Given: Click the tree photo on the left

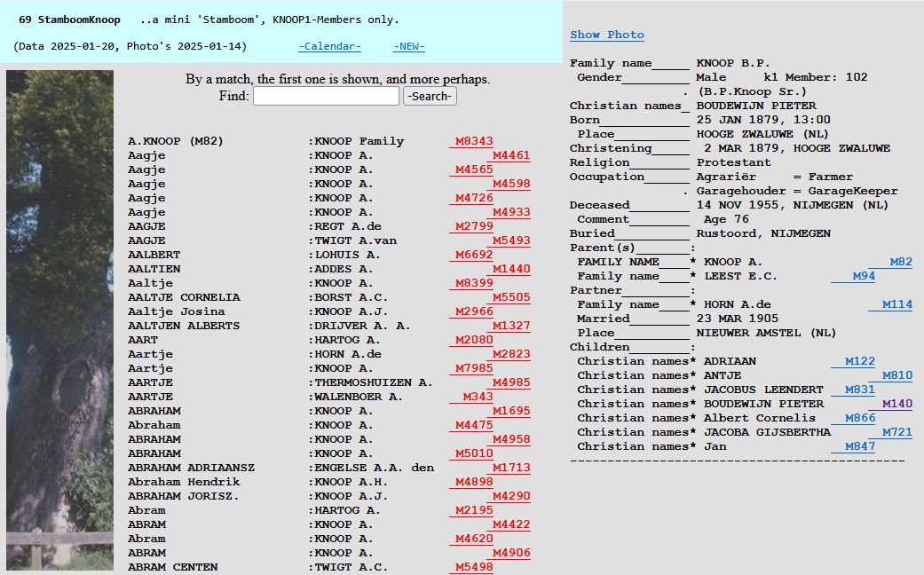Looking at the screenshot, I should 59,319.
